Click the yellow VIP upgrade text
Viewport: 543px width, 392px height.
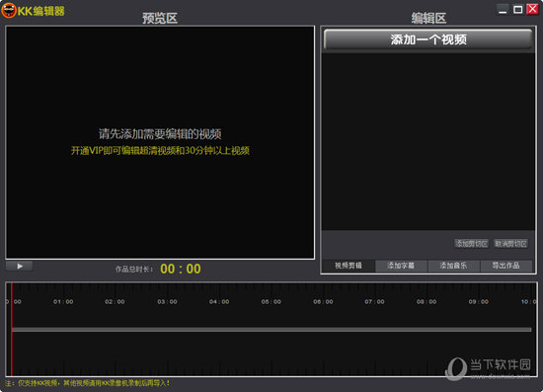[160, 151]
